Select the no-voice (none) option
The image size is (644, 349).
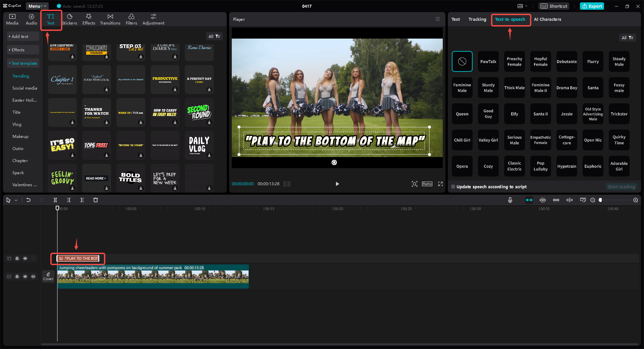(x=462, y=61)
